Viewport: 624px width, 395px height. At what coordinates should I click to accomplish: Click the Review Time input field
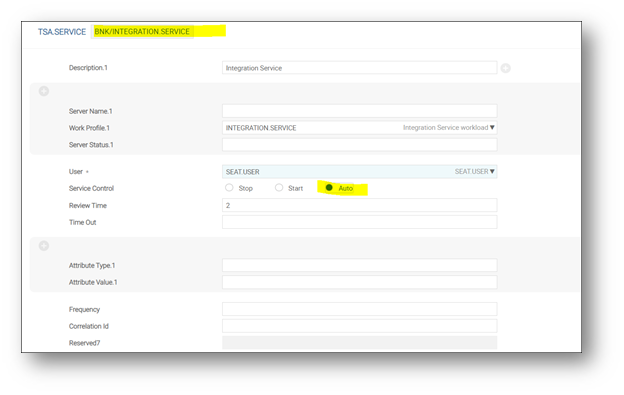click(359, 205)
